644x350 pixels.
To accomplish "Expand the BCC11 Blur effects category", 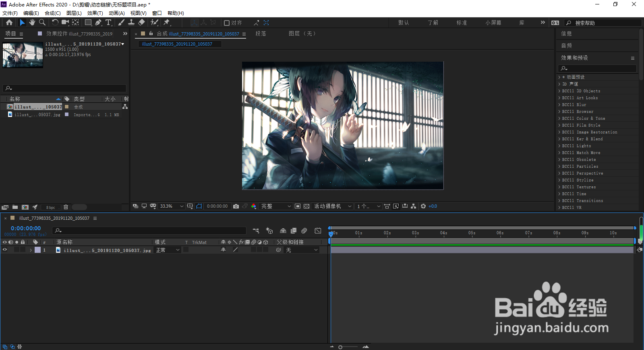I will (x=559, y=105).
